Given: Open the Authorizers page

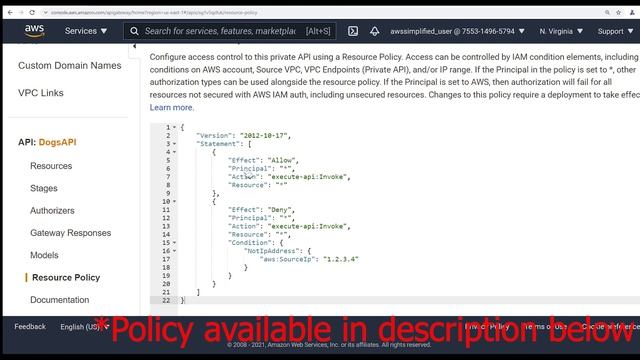Looking at the screenshot, I should (52, 211).
